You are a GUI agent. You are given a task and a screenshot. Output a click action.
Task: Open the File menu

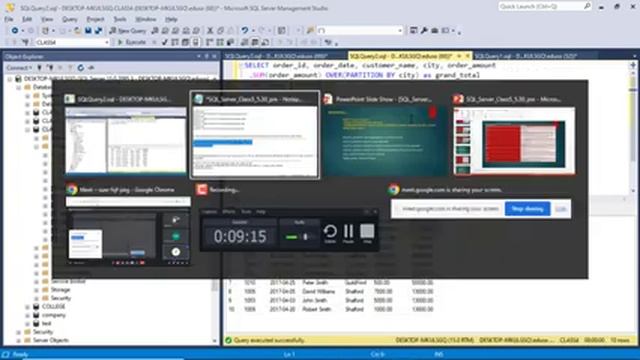(9, 19)
